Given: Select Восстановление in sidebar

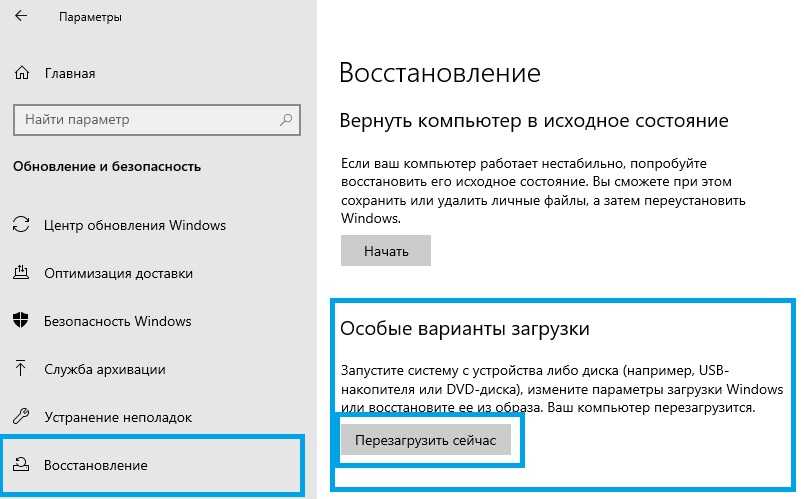Looking at the screenshot, I should pos(96,465).
